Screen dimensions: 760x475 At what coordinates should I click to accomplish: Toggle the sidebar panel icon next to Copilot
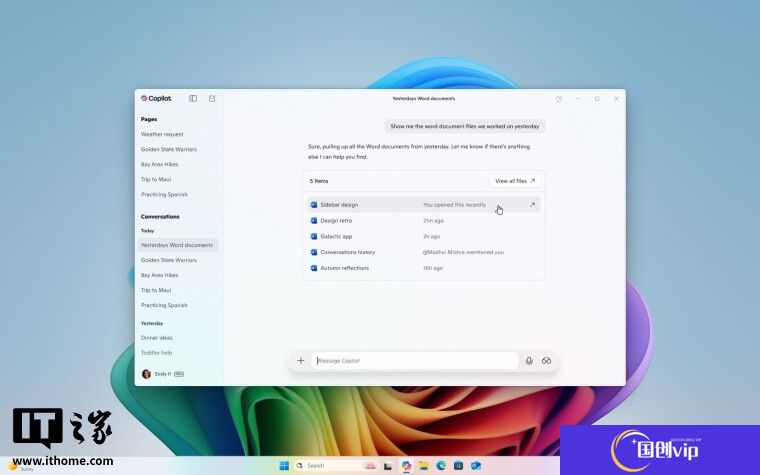(193, 98)
